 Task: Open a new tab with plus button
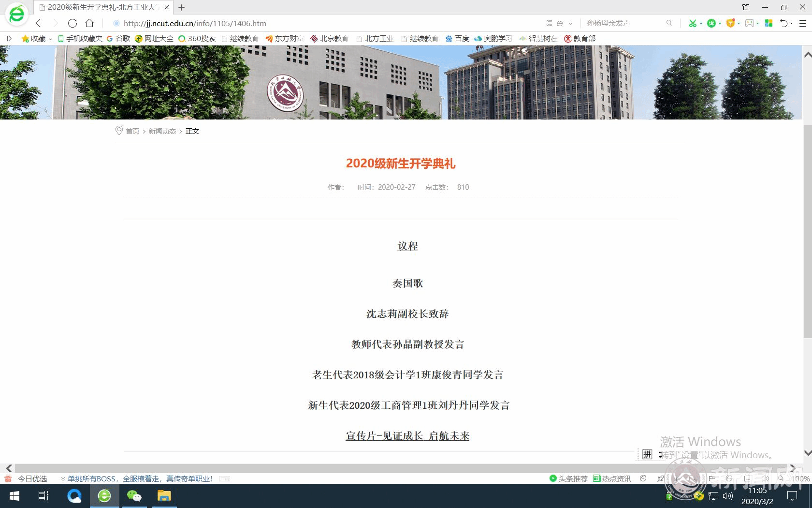(x=182, y=7)
